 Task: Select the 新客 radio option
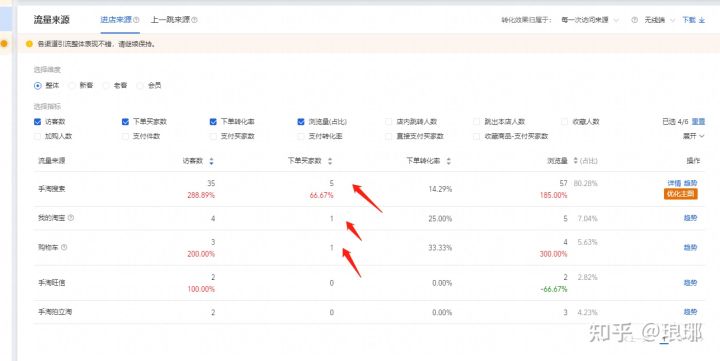point(72,86)
